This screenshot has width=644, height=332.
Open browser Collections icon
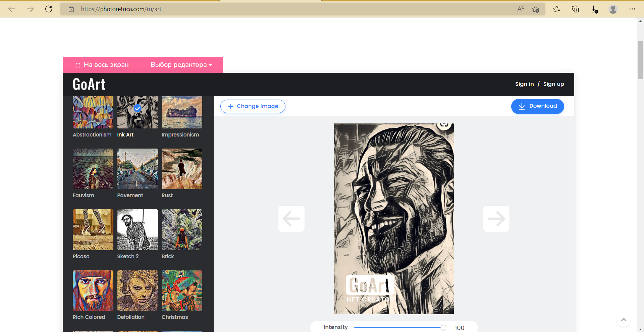[575, 9]
